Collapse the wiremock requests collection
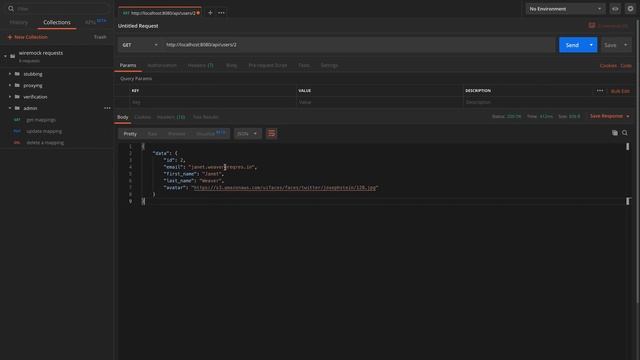This screenshot has height=360, width=640. (5, 56)
